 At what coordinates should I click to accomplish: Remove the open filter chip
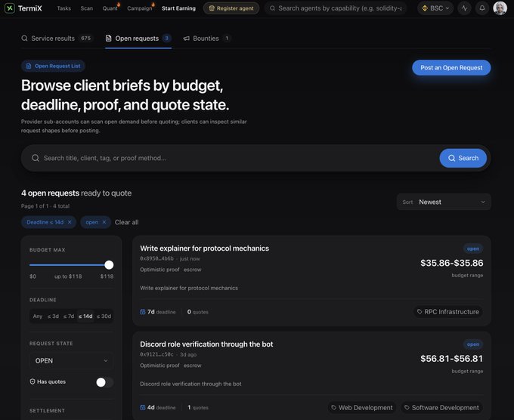(104, 222)
